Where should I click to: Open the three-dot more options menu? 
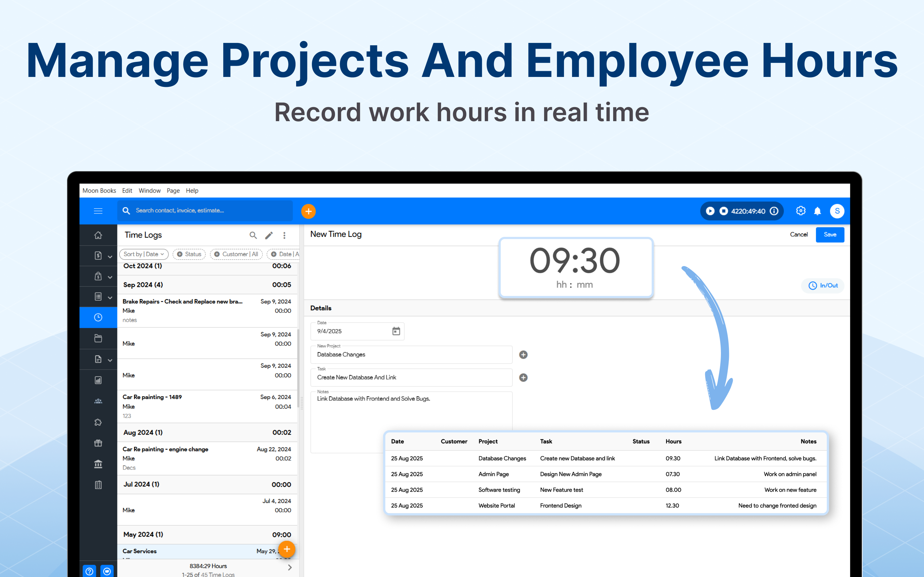click(285, 236)
